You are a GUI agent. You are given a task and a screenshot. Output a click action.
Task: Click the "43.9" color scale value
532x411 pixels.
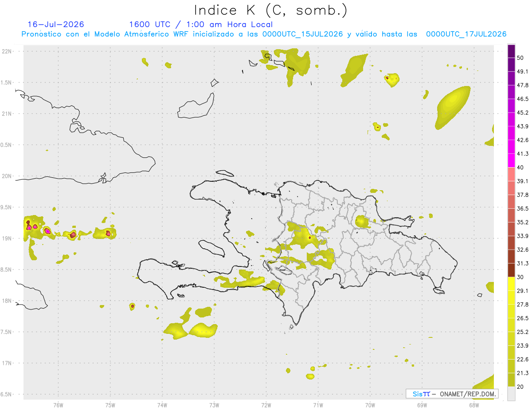523,126
